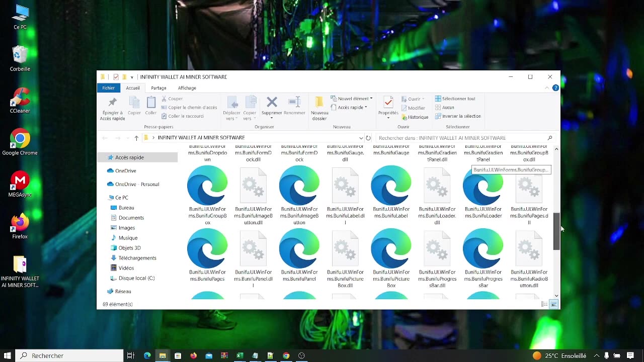Open Propriétés in the ribbon

[388, 108]
